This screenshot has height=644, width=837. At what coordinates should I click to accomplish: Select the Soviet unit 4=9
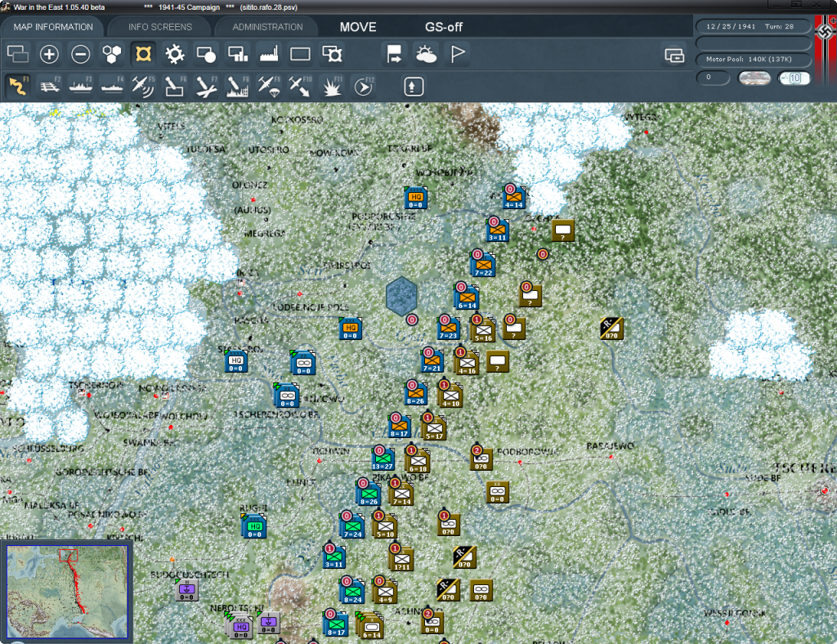tap(386, 593)
